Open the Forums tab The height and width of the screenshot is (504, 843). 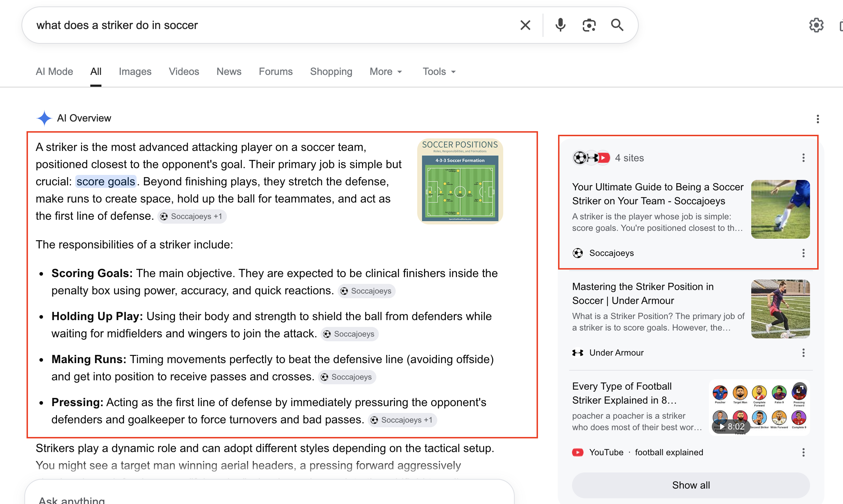click(276, 71)
